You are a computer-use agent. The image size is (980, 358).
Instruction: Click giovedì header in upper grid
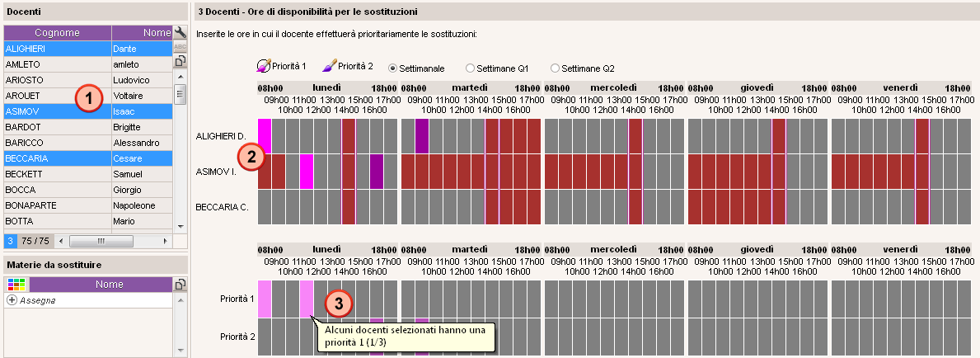[x=757, y=88]
